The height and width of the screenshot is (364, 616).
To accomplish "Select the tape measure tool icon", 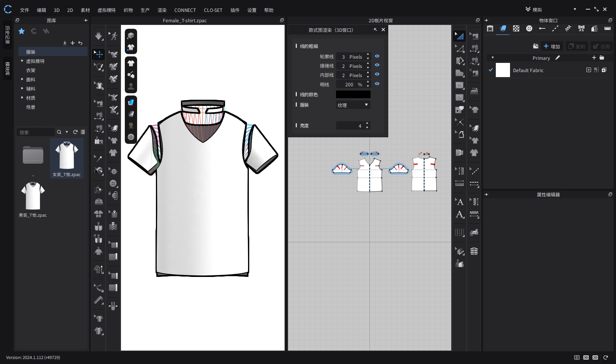I will [99, 300].
